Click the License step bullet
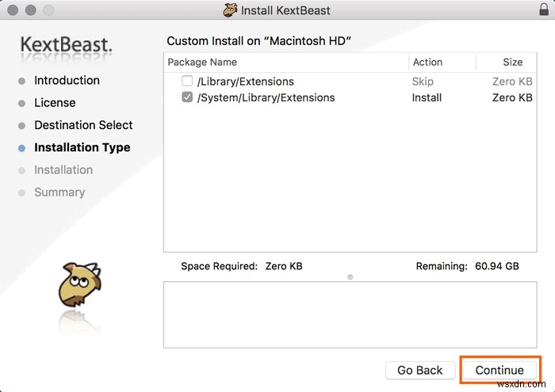The height and width of the screenshot is (392, 555). coord(21,103)
